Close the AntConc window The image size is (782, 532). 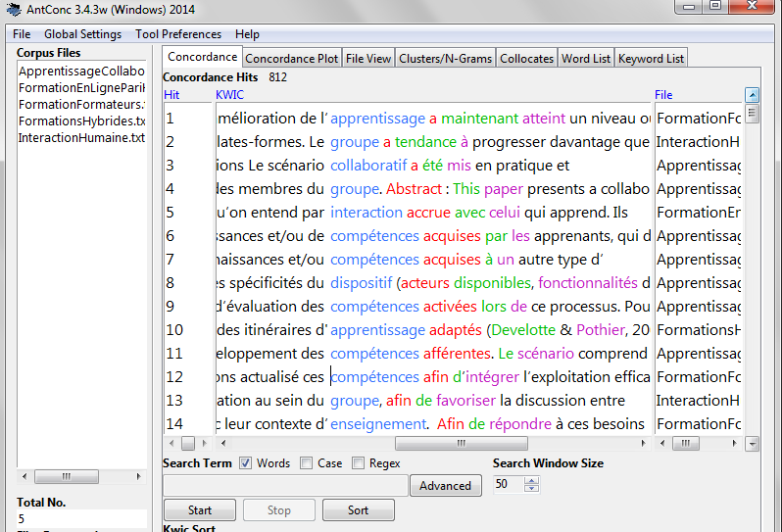(752, 7)
